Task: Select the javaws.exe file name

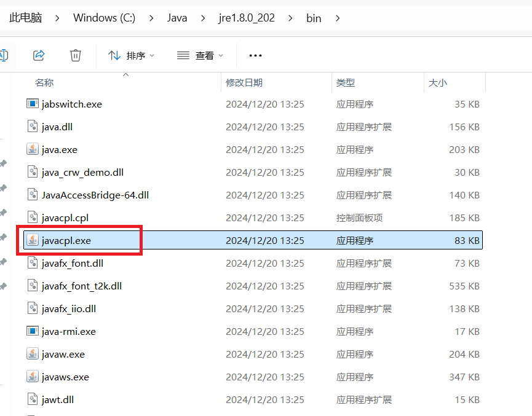Action: coord(65,377)
